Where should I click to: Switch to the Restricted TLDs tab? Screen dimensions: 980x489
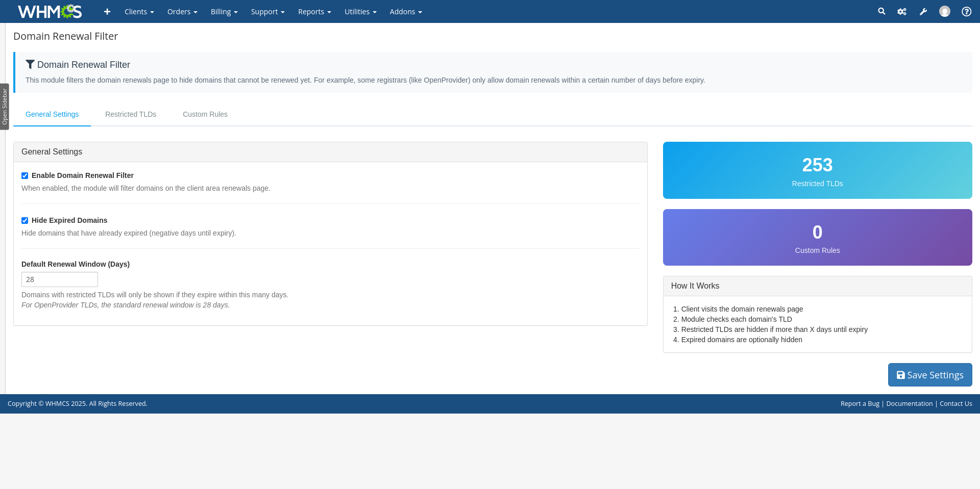[131, 114]
